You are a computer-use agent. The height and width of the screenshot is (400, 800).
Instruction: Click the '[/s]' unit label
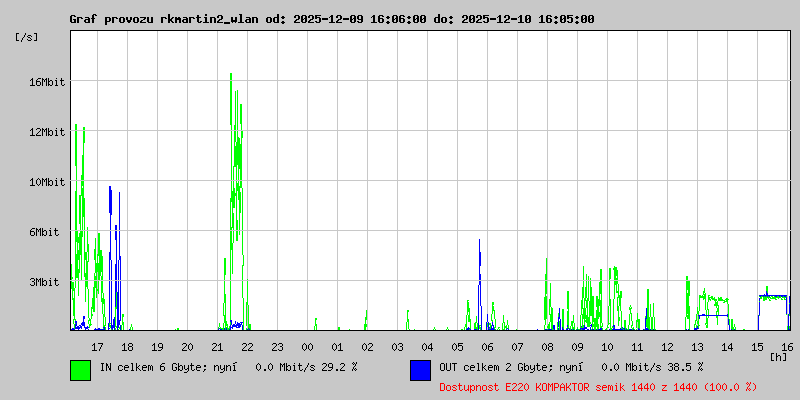27,37
